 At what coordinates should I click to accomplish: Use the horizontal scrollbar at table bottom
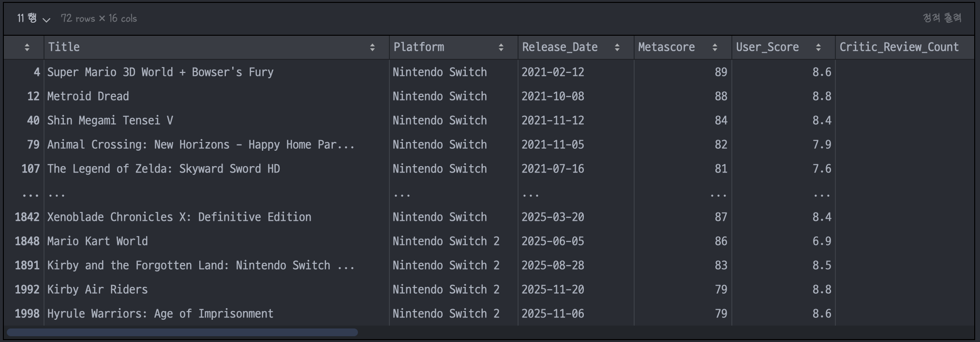click(182, 332)
